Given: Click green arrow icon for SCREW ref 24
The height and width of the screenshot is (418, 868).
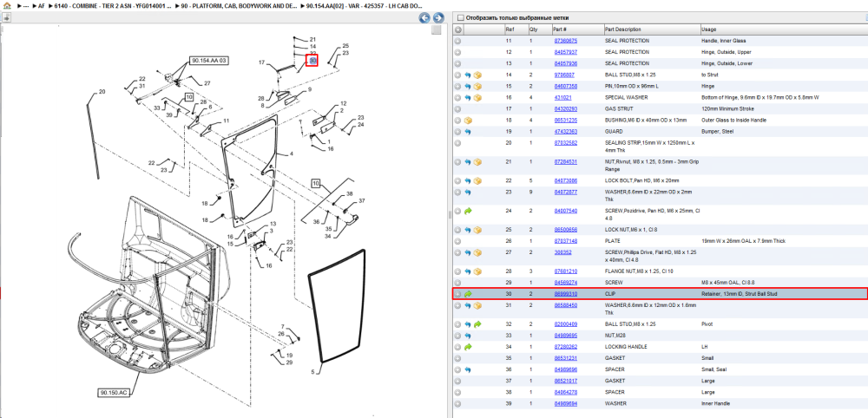Looking at the screenshot, I should click(468, 211).
